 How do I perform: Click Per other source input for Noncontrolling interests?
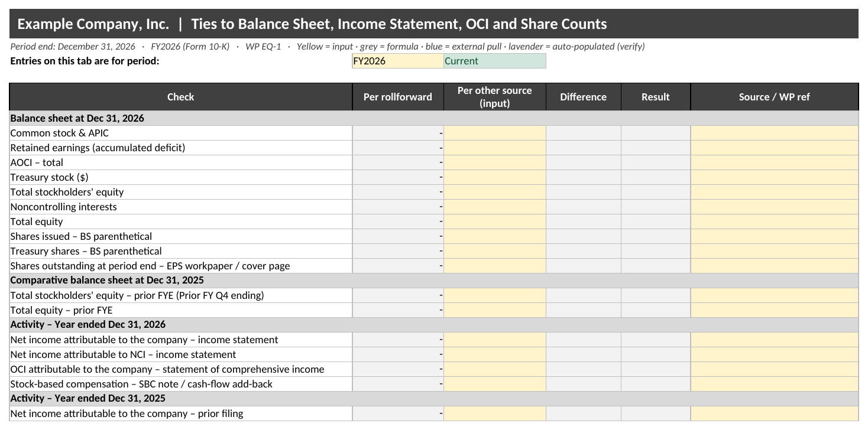click(x=495, y=207)
